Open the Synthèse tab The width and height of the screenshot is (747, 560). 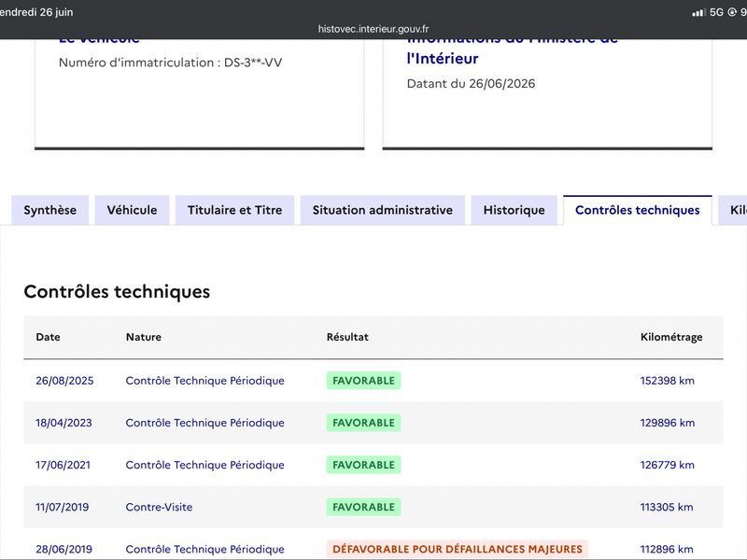coord(50,210)
